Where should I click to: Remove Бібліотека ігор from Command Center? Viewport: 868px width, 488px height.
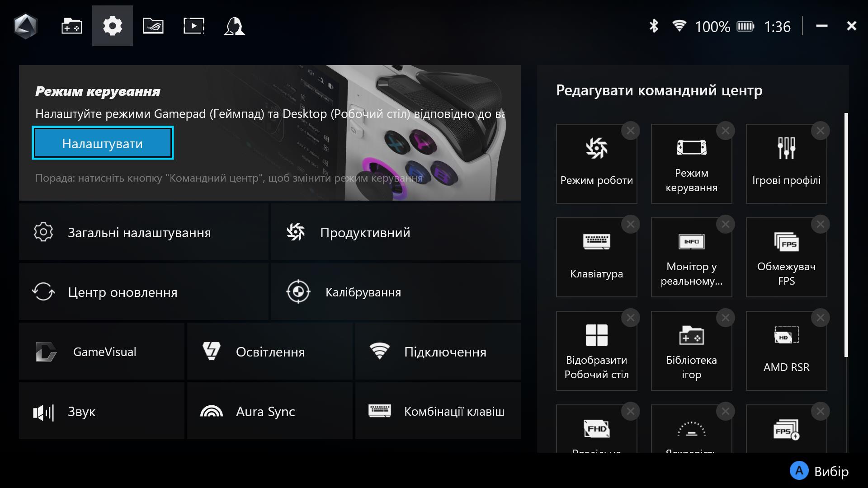(x=726, y=317)
